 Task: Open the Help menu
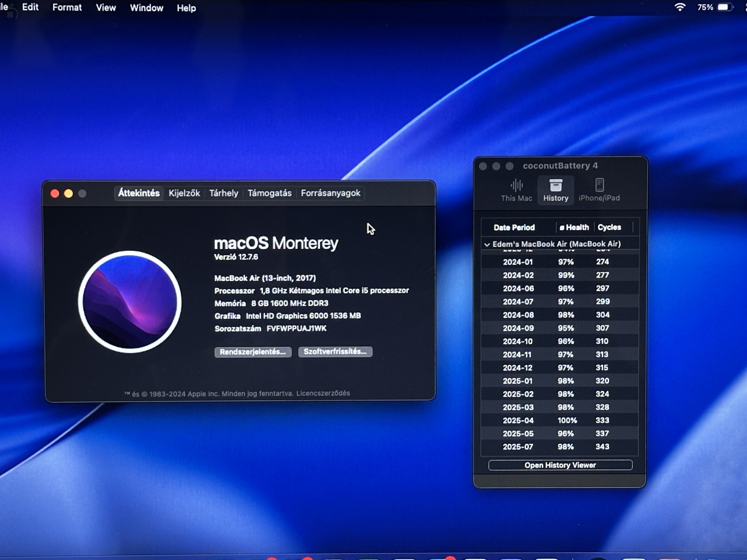pos(187,8)
